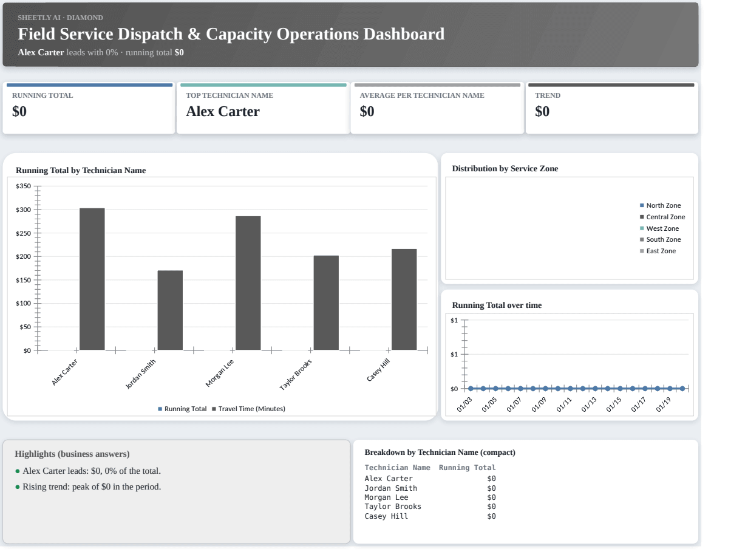Click the $300 y-axis label
The width and height of the screenshot is (745, 560).
pyautogui.click(x=24, y=210)
